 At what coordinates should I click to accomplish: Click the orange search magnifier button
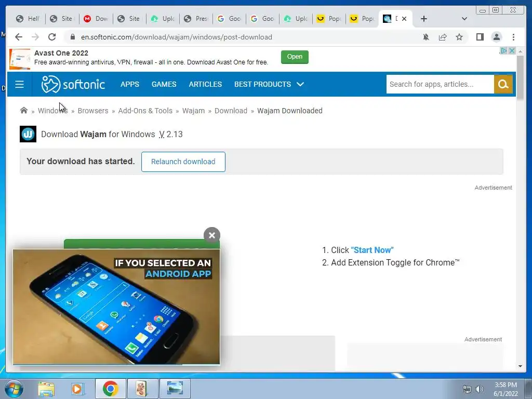point(503,84)
